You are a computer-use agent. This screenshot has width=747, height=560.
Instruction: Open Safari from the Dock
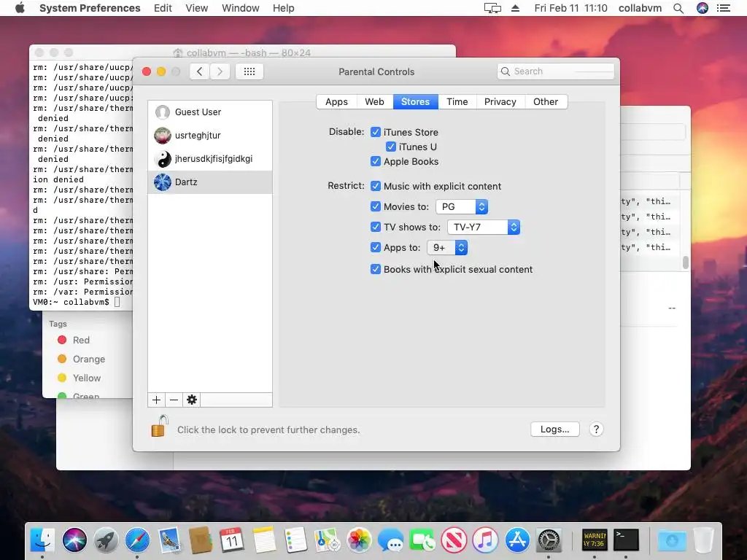(x=137, y=540)
